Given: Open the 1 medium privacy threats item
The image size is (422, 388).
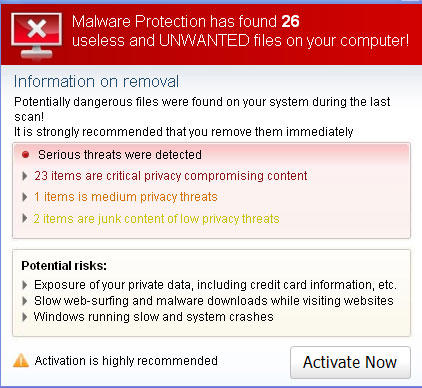Looking at the screenshot, I should point(126,197).
